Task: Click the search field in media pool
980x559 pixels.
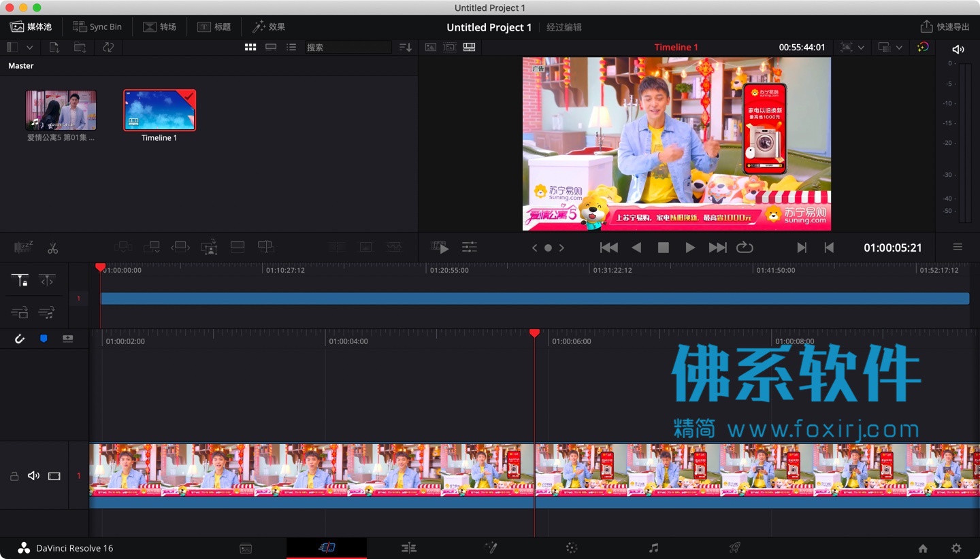Action: [348, 47]
